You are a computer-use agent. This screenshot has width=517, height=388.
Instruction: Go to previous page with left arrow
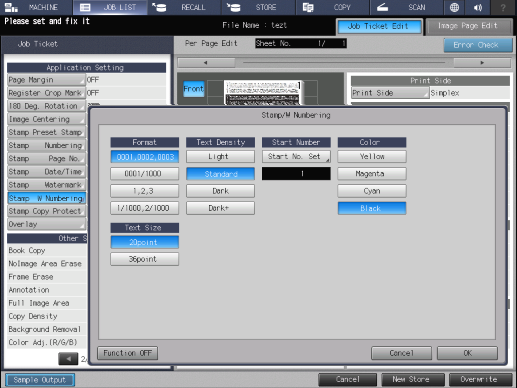[x=68, y=359]
